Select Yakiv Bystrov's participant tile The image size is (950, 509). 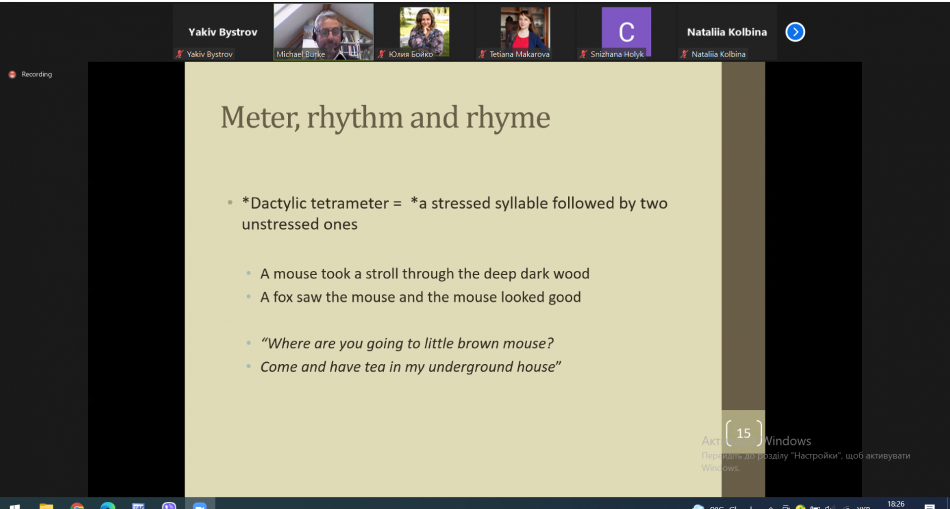pyautogui.click(x=222, y=32)
